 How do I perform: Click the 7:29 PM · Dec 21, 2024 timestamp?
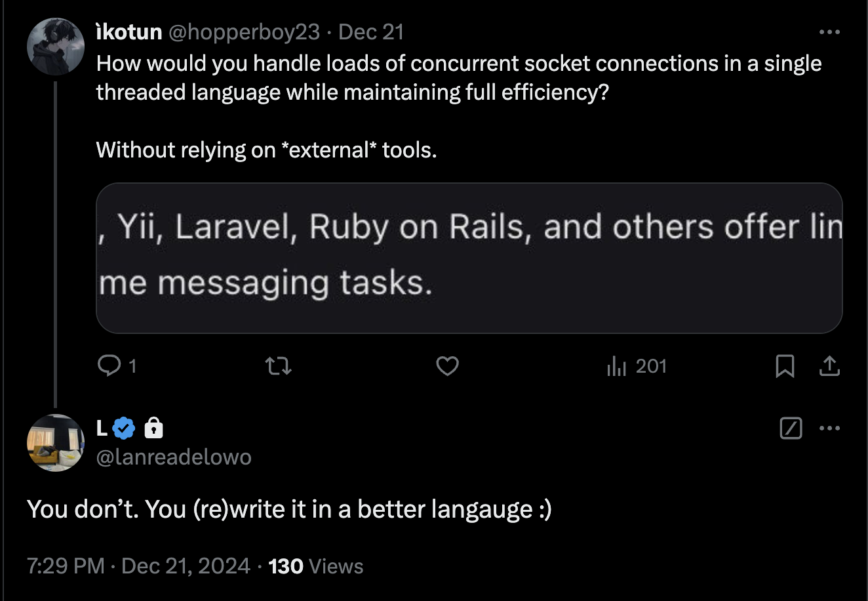click(138, 566)
